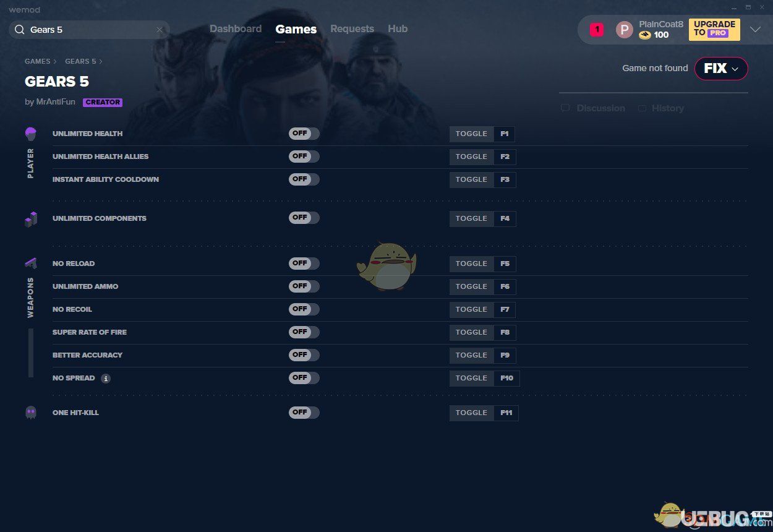Click the weapons section scrollbar
Screen dimensions: 773x532
(31, 353)
